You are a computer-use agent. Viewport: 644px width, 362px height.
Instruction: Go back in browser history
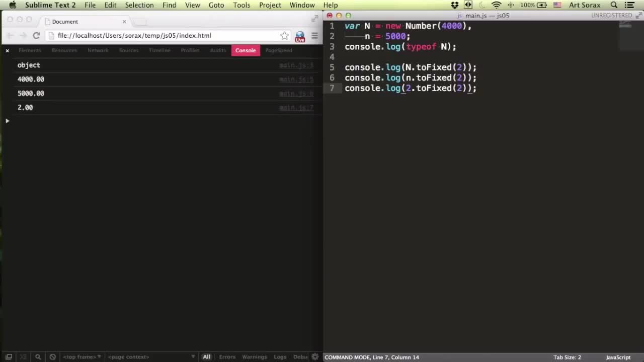click(10, 36)
